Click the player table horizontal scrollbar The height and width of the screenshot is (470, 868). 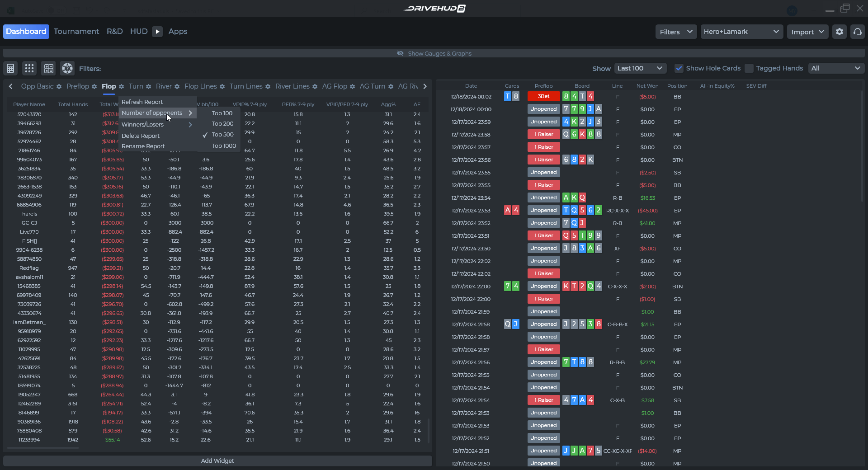click(x=43, y=448)
